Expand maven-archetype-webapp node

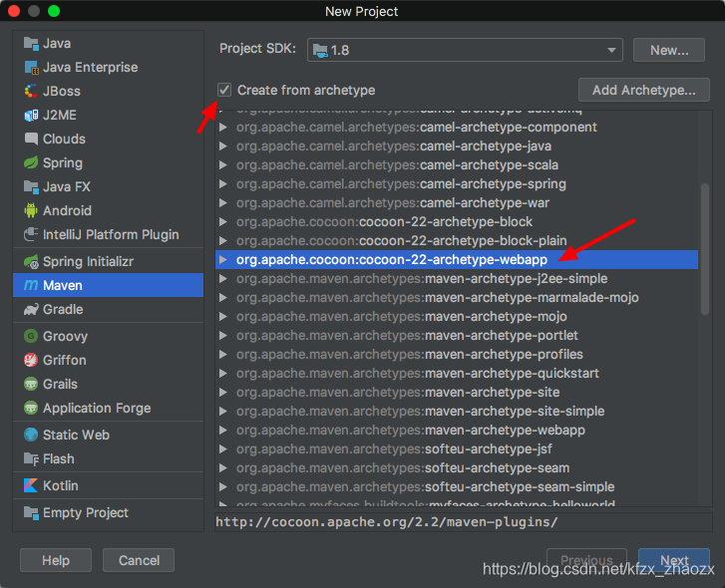click(x=223, y=430)
